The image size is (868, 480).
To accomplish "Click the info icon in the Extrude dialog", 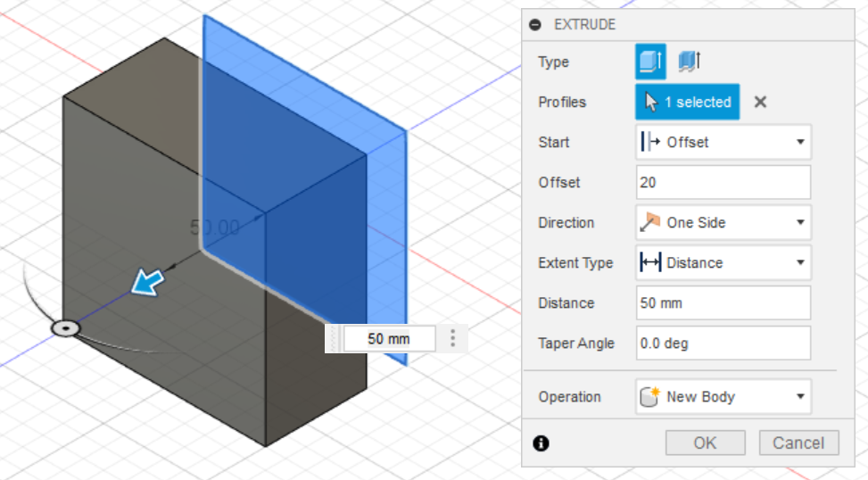I will [541, 443].
